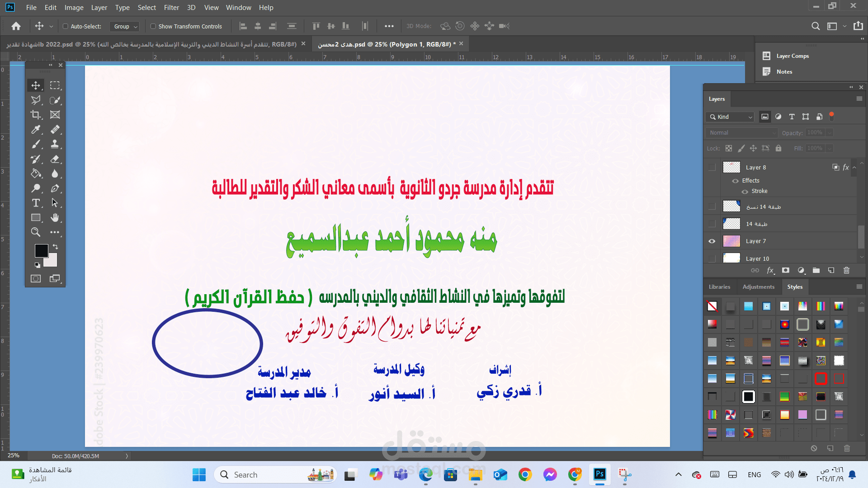Click the create new layer icon
This screenshot has height=488, width=868.
click(x=831, y=270)
